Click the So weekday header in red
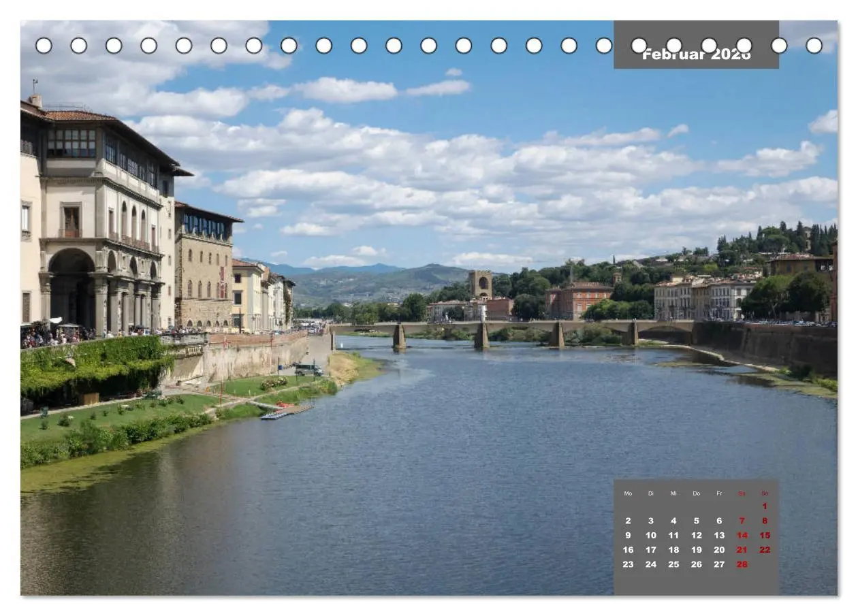Viewport: 858px width, 616px height. point(765,493)
